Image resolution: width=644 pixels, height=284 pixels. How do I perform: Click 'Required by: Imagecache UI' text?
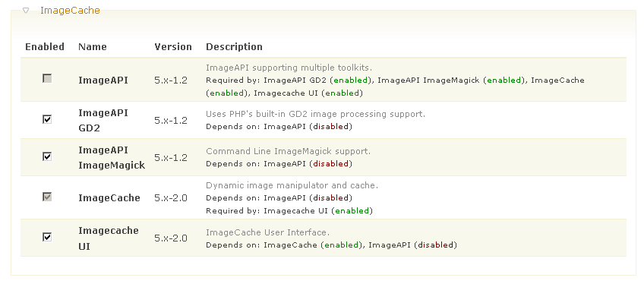[289, 211]
